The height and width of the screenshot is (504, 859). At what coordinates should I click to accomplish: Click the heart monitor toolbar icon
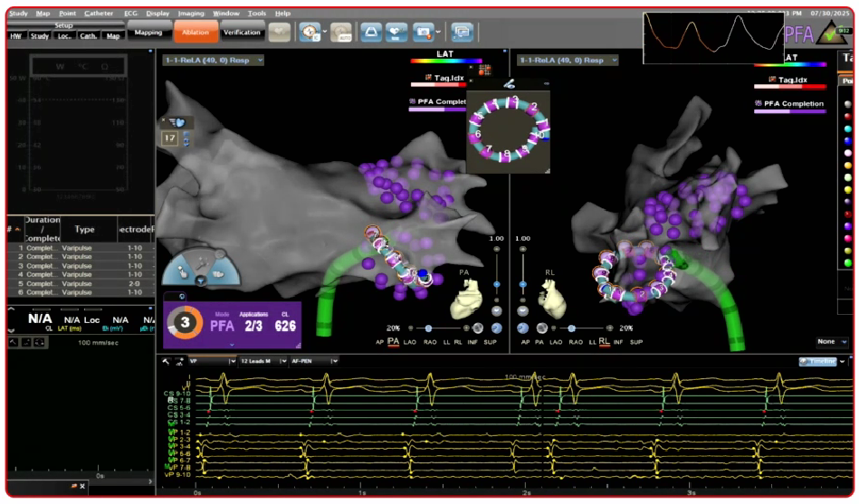pyautogui.click(x=396, y=33)
